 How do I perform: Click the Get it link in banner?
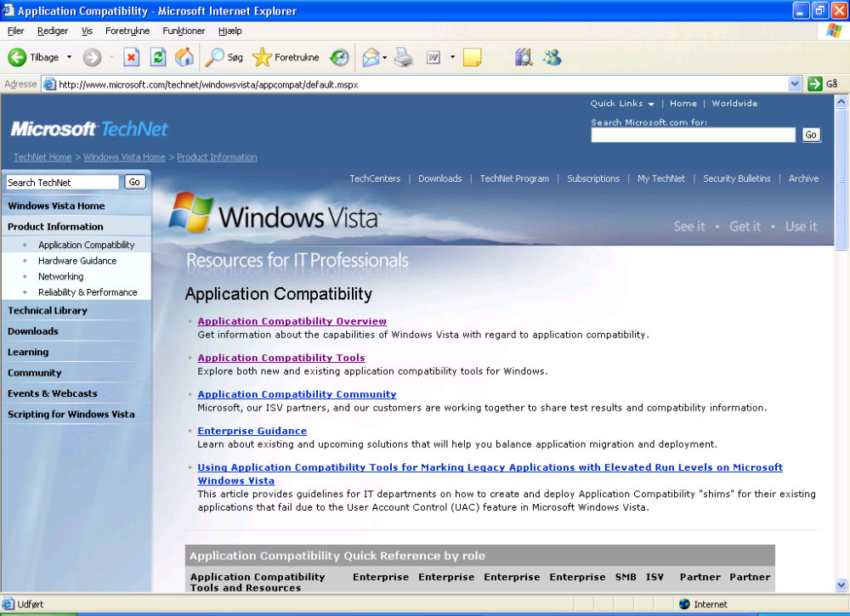pos(745,226)
